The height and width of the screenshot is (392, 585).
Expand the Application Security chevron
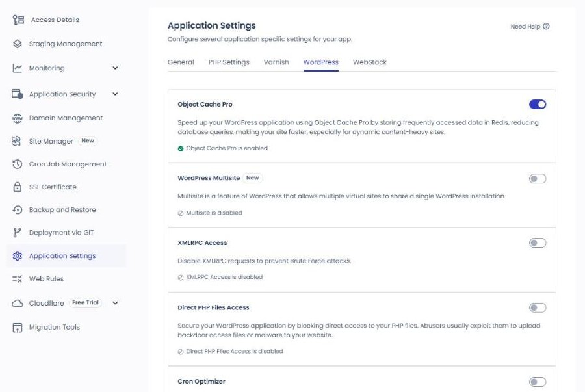point(115,94)
